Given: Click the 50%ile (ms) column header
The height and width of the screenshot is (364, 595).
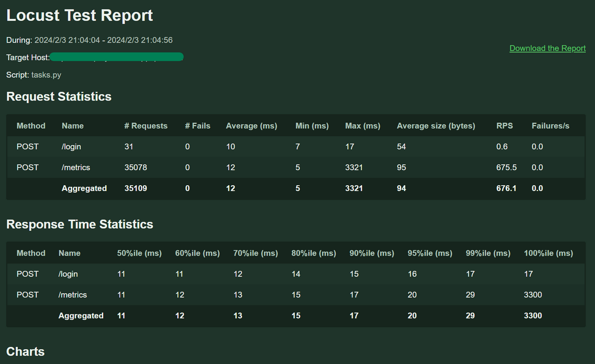Looking at the screenshot, I should pyautogui.click(x=139, y=253).
